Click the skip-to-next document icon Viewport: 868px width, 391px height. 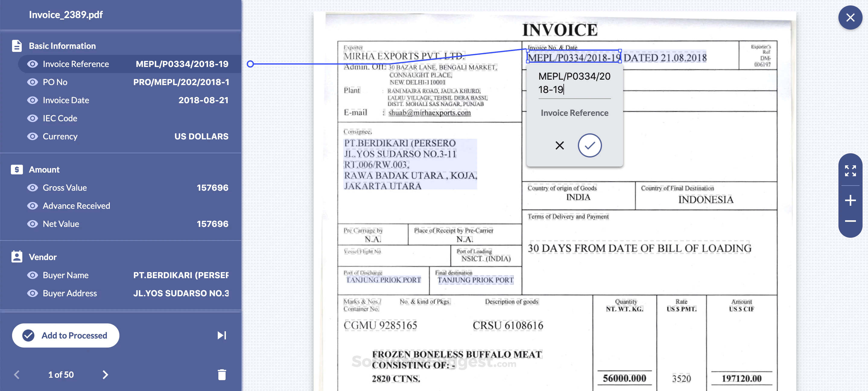coord(222,335)
